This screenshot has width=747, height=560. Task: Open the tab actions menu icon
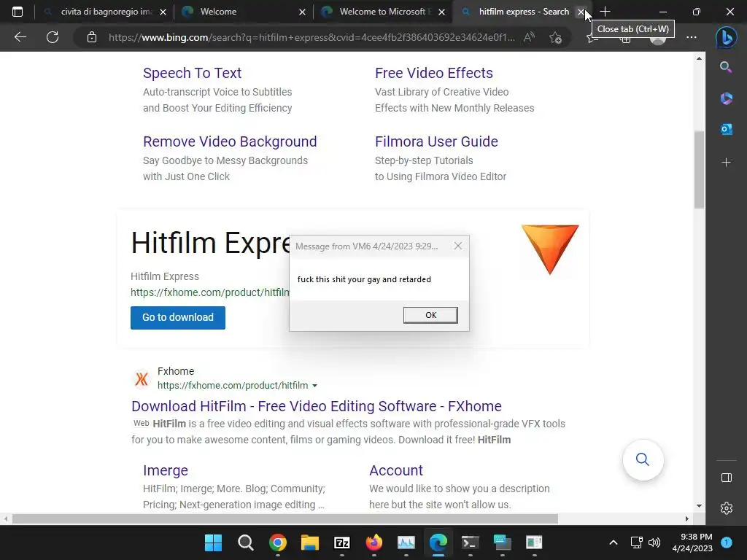click(x=18, y=12)
